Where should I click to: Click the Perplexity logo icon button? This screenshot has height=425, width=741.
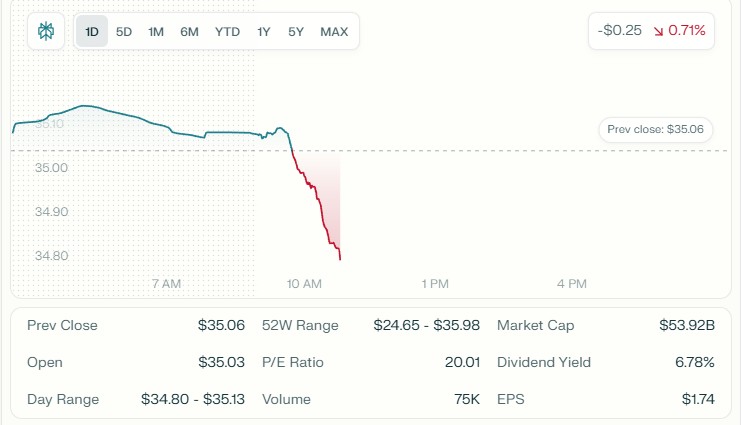tap(46, 31)
